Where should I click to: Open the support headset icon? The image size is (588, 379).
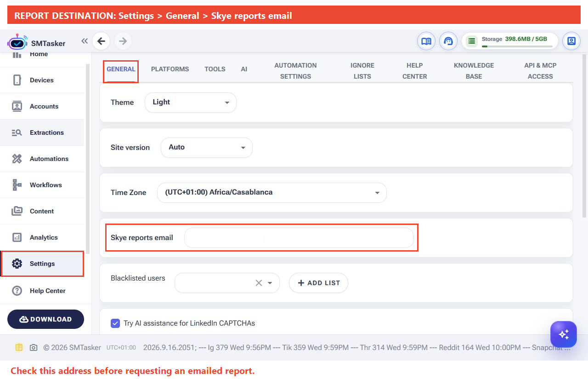click(448, 41)
